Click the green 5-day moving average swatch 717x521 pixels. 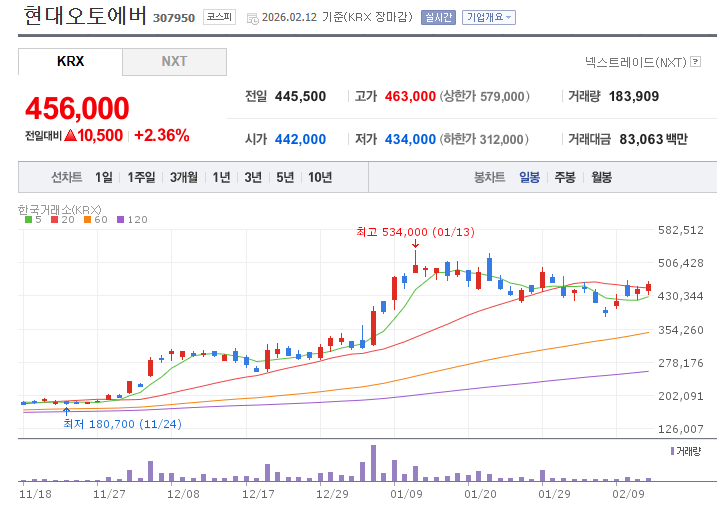point(28,220)
